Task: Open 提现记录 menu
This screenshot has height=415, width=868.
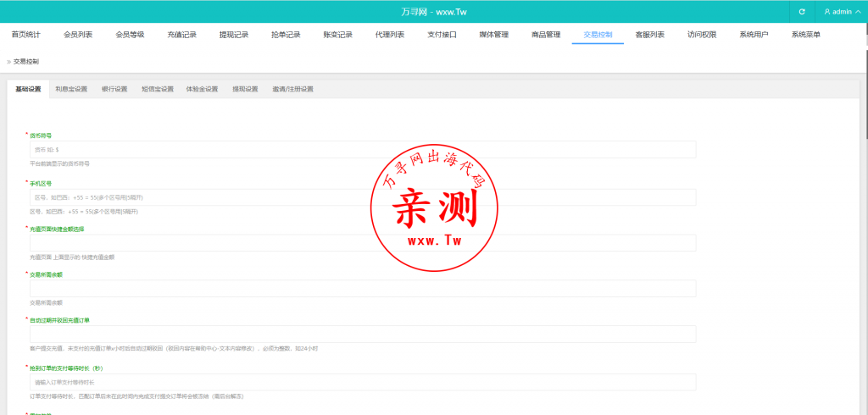Action: (x=234, y=35)
